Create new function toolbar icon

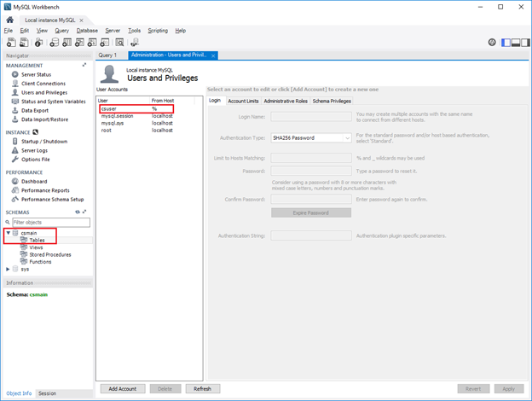[105, 43]
